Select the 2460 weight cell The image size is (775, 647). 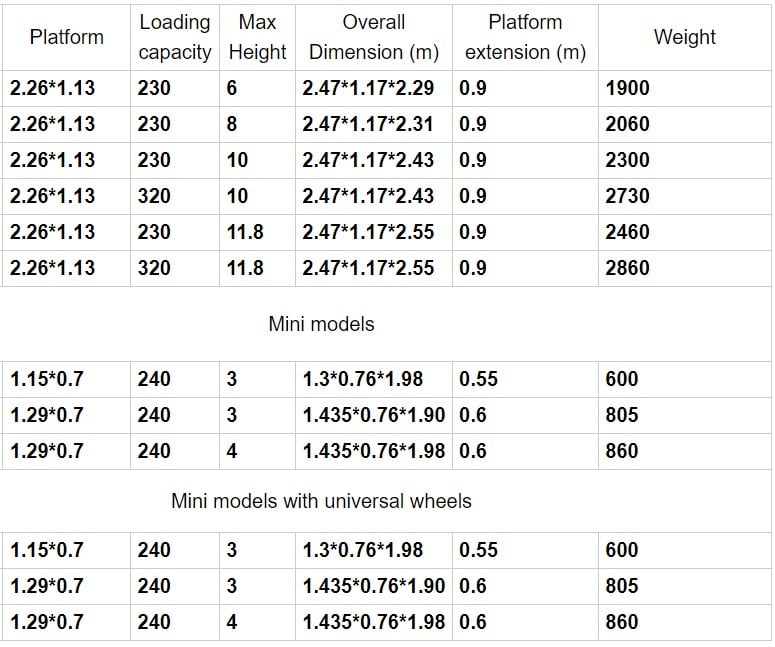685,232
